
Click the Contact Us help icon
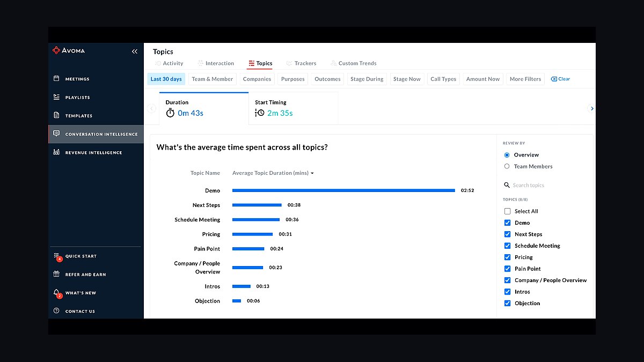coord(56,311)
